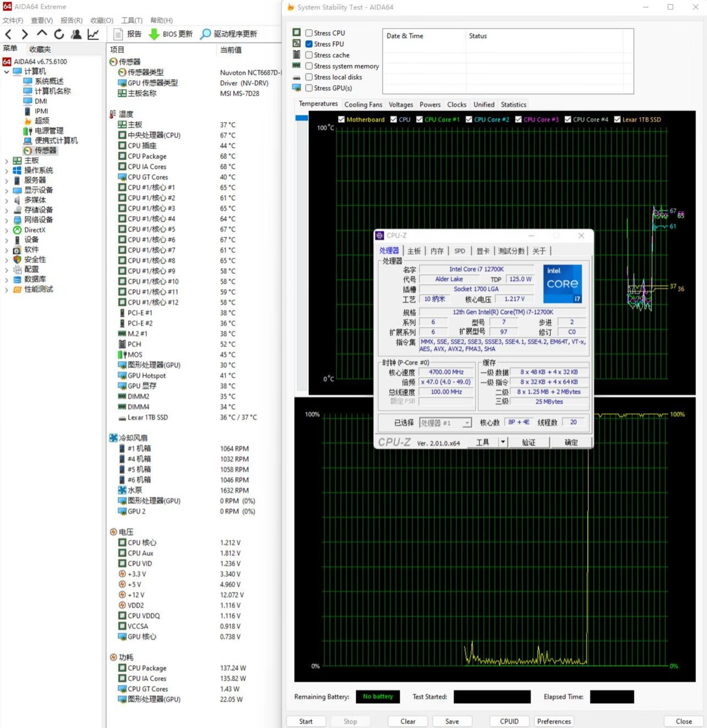The width and height of the screenshot is (707, 728).
Task: Toggle CPU Core #1 graph checkbox
Action: [419, 119]
